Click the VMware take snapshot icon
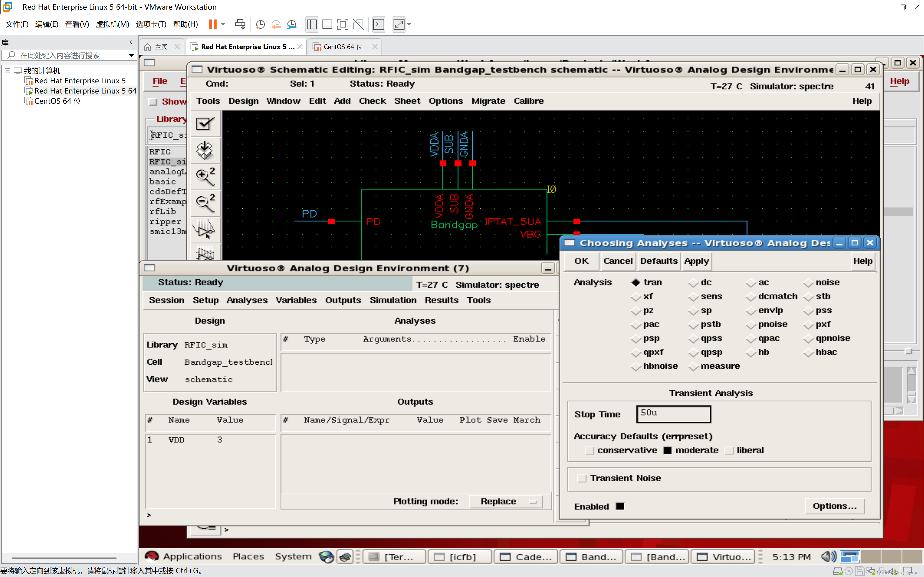This screenshot has height=577, width=924. [x=260, y=24]
